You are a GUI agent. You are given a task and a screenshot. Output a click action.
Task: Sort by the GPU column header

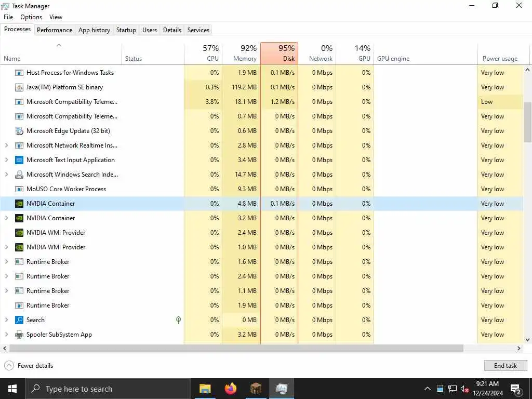click(x=355, y=54)
